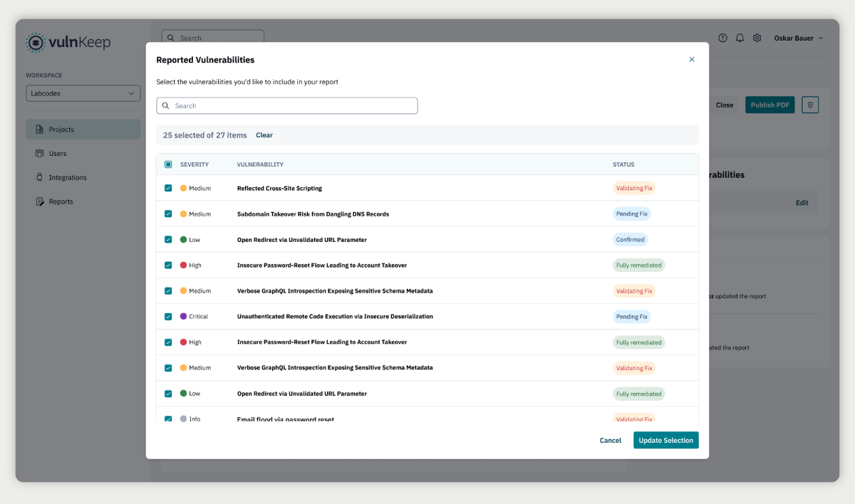Select 'Subdomain Takeover Risk from Dangling DNS Records'
This screenshot has width=855, height=504.
[x=313, y=214]
